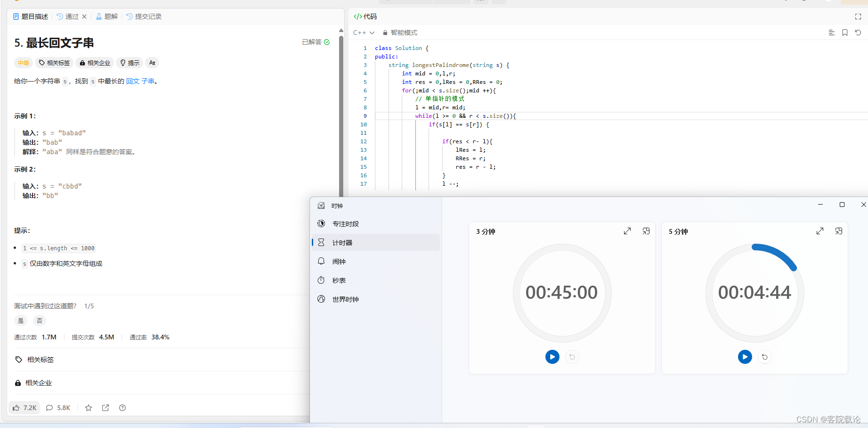The width and height of the screenshot is (868, 428).
Task: Like the problem with 7.2K thumbs-up
Action: 24,408
